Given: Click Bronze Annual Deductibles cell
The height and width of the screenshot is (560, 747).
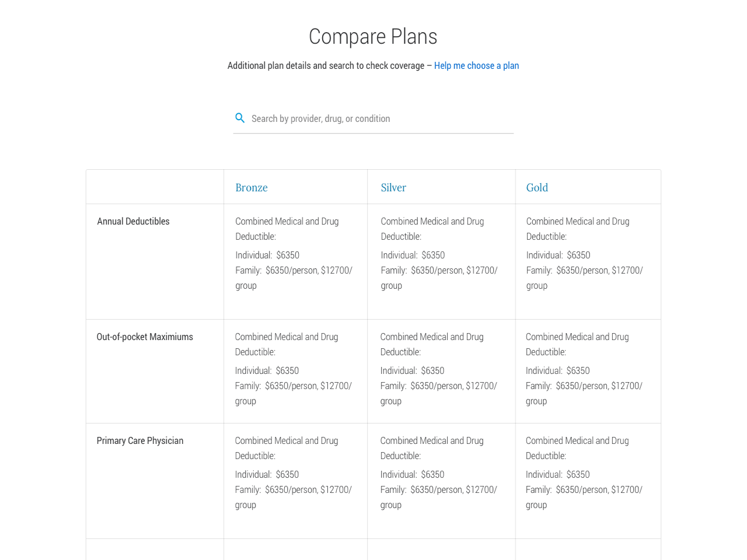Looking at the screenshot, I should pos(295,262).
